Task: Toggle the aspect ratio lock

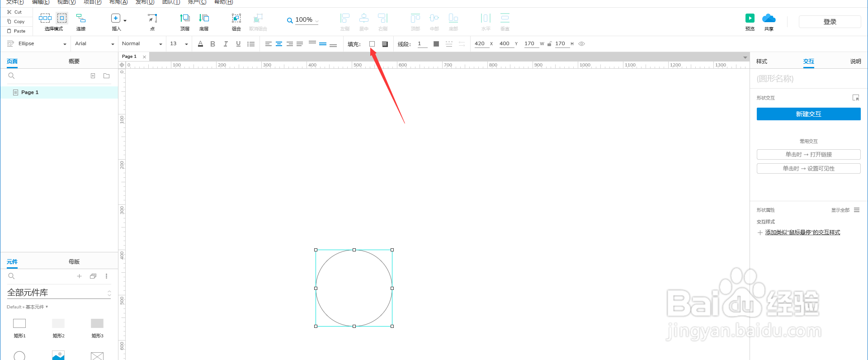Action: tap(549, 44)
